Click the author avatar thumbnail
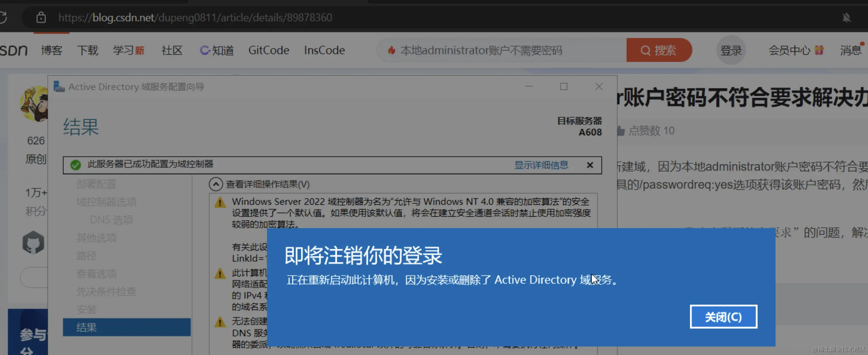Image resolution: width=868 pixels, height=355 pixels. point(34,103)
